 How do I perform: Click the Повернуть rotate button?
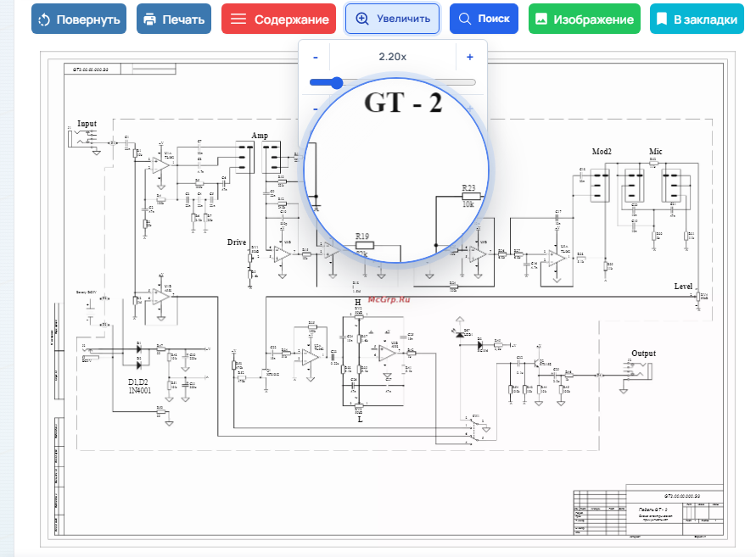pos(79,19)
